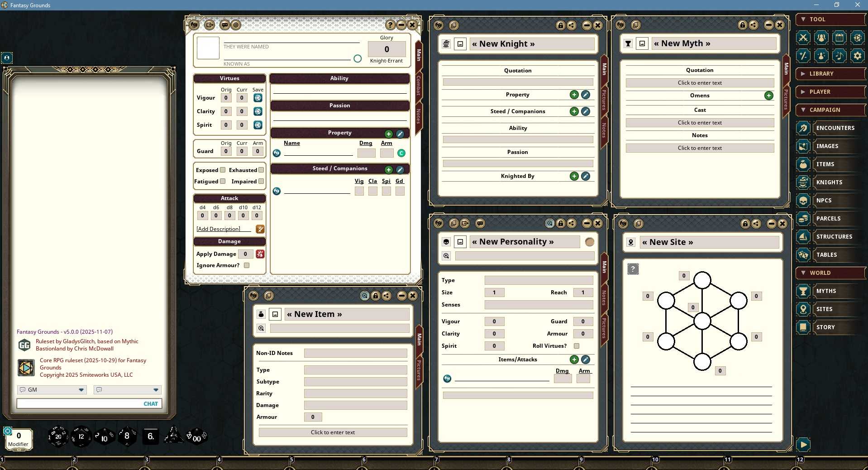This screenshot has height=470, width=868.
Task: Open Myths goblet icon in sidebar
Action: tap(803, 291)
